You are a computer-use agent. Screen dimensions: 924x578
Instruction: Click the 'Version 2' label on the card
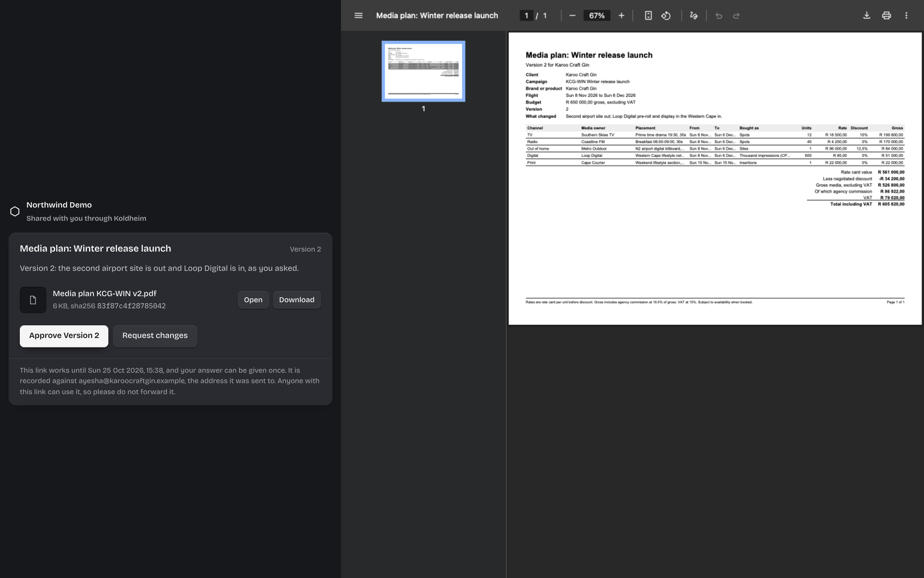[x=305, y=249]
